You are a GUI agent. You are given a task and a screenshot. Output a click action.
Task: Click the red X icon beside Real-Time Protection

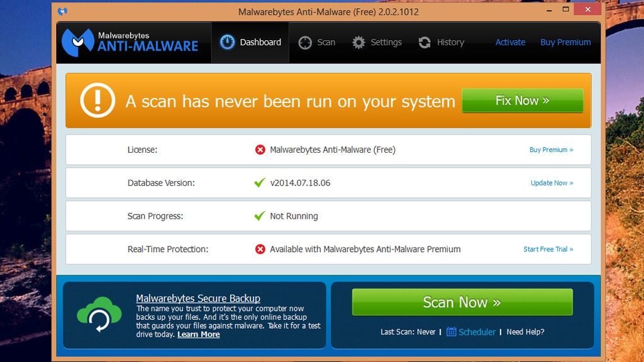(260, 249)
